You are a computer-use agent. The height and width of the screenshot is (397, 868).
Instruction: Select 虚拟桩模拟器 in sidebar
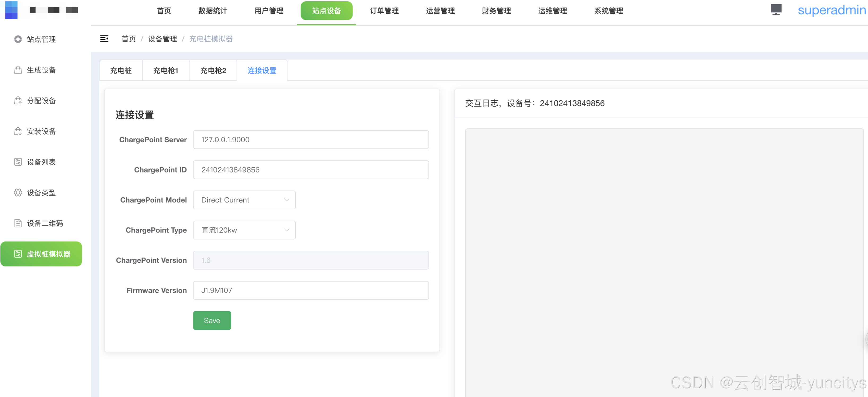[41, 254]
